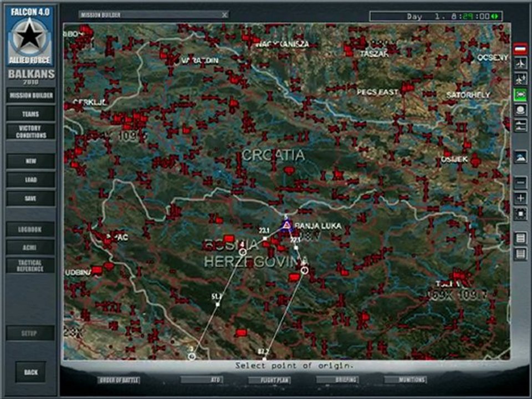The image size is (532, 399).
Task: Switch to Order of Battle tab
Action: point(119,380)
